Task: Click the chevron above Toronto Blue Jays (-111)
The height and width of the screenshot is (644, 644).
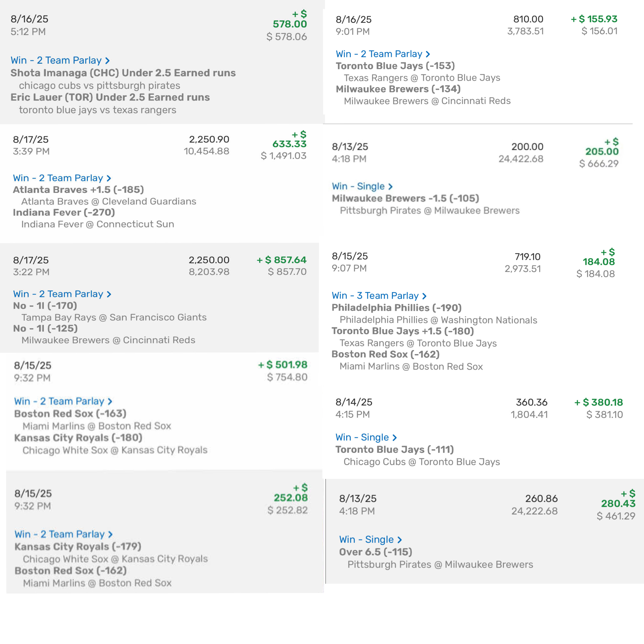Action: point(395,437)
